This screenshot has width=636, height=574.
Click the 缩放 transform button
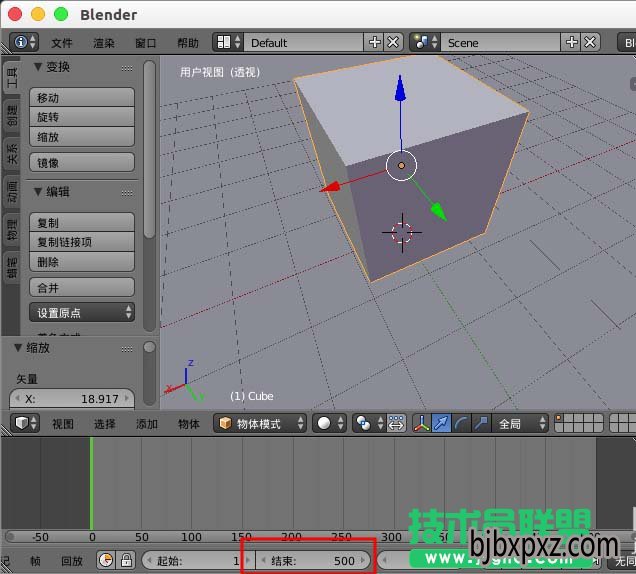pyautogui.click(x=82, y=137)
